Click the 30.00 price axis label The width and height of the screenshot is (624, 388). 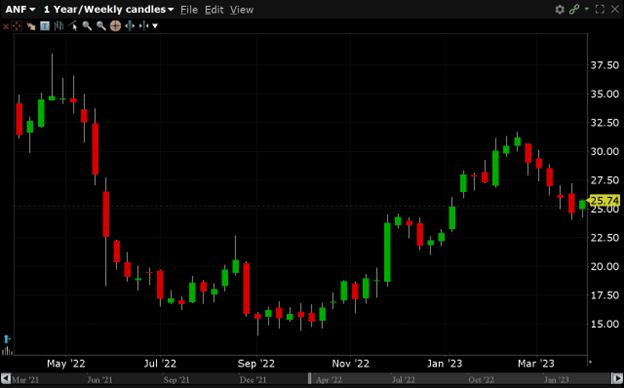[x=604, y=152]
